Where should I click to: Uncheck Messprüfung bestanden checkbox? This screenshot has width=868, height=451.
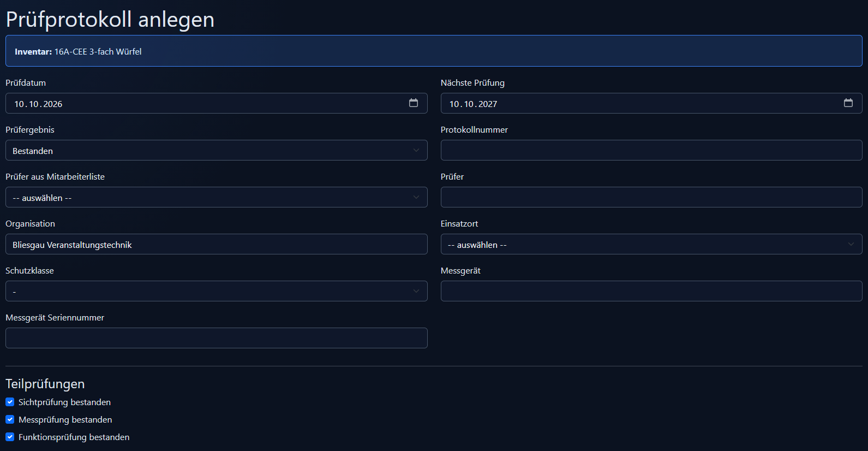point(10,419)
